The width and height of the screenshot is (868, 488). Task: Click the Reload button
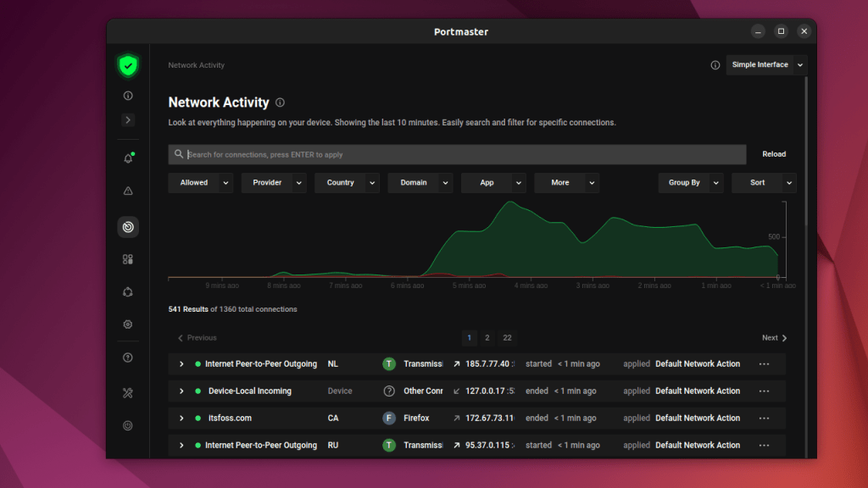(x=773, y=154)
